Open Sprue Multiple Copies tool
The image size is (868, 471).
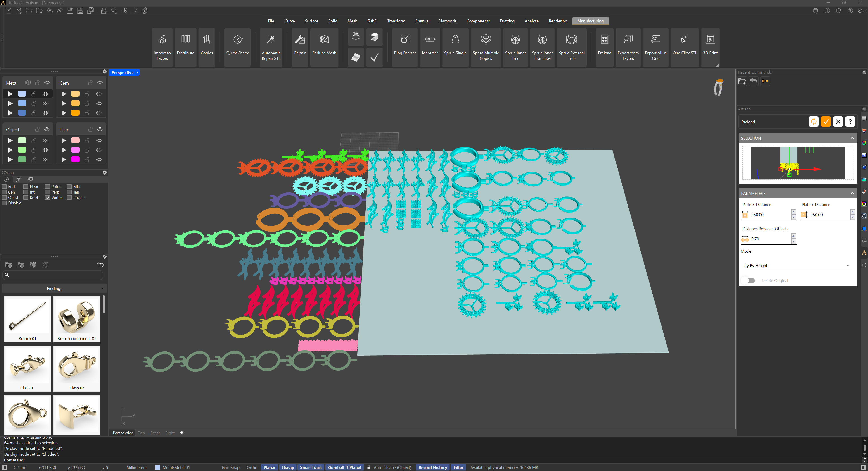click(486, 47)
